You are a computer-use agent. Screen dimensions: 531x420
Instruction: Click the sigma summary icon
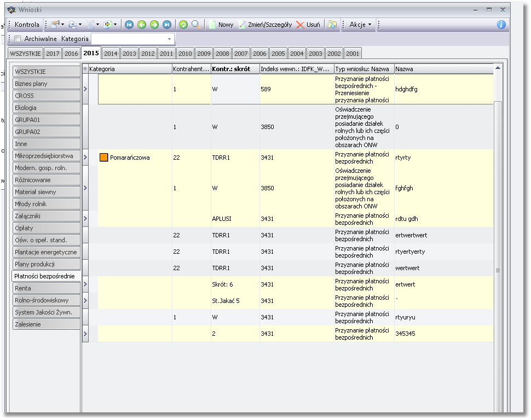(x=90, y=25)
